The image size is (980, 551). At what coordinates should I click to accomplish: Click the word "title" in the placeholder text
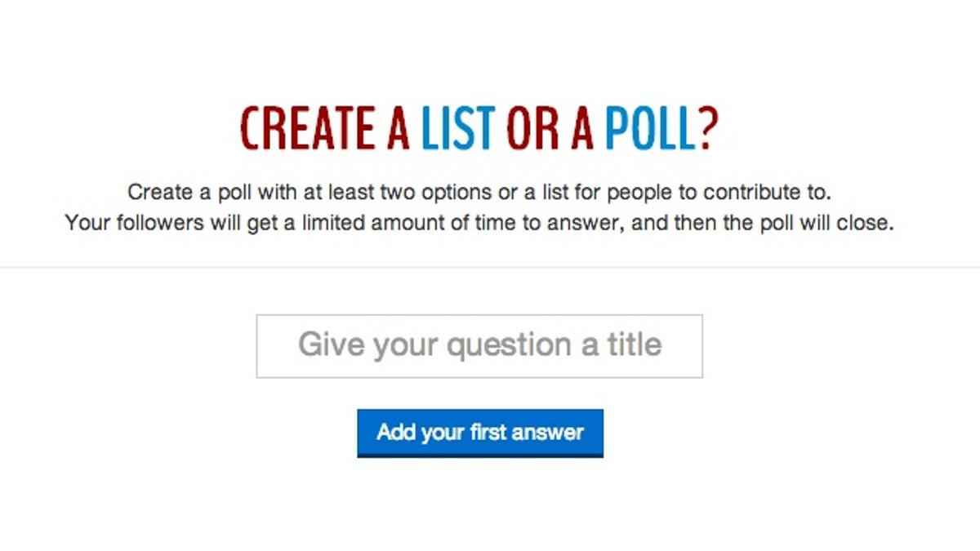pos(634,345)
